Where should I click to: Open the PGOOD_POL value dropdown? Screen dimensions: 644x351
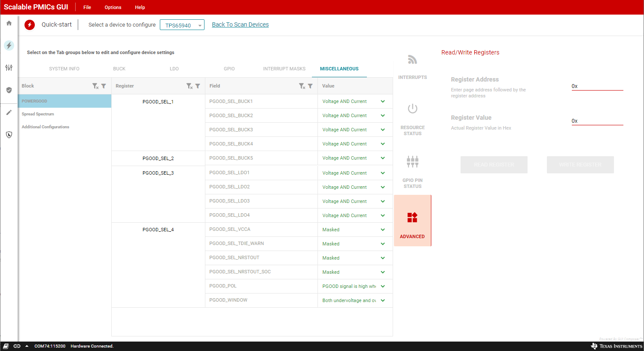pyautogui.click(x=382, y=286)
